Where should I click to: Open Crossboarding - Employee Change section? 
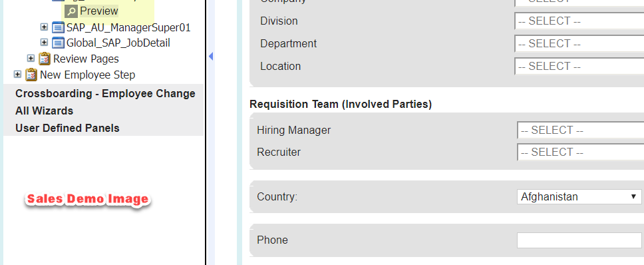[105, 94]
